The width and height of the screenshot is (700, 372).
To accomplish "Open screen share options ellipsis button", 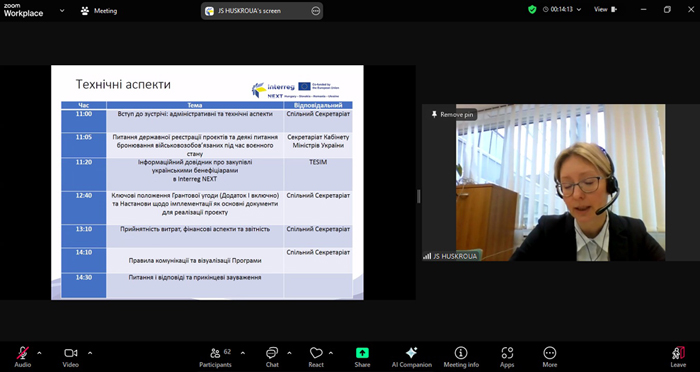I will [x=316, y=11].
